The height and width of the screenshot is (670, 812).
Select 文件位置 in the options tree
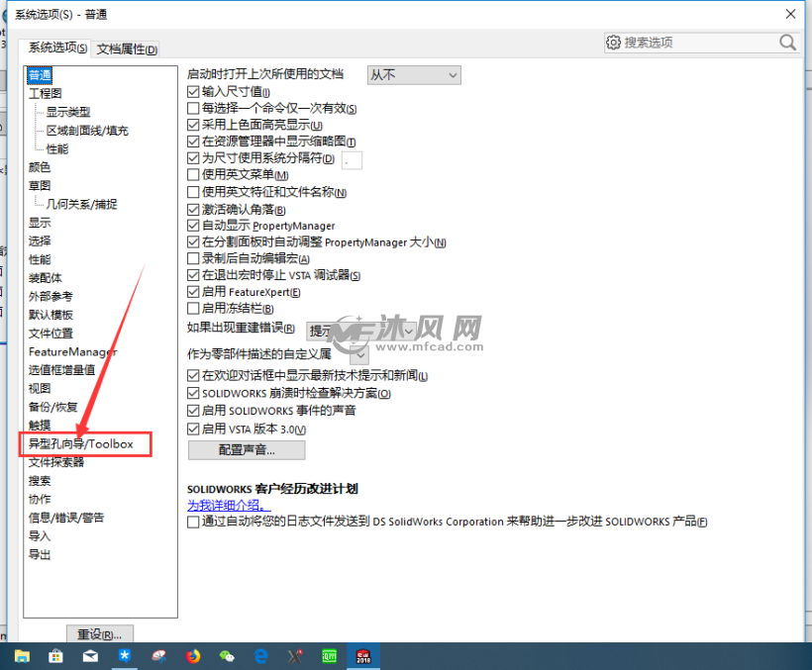coord(51,334)
